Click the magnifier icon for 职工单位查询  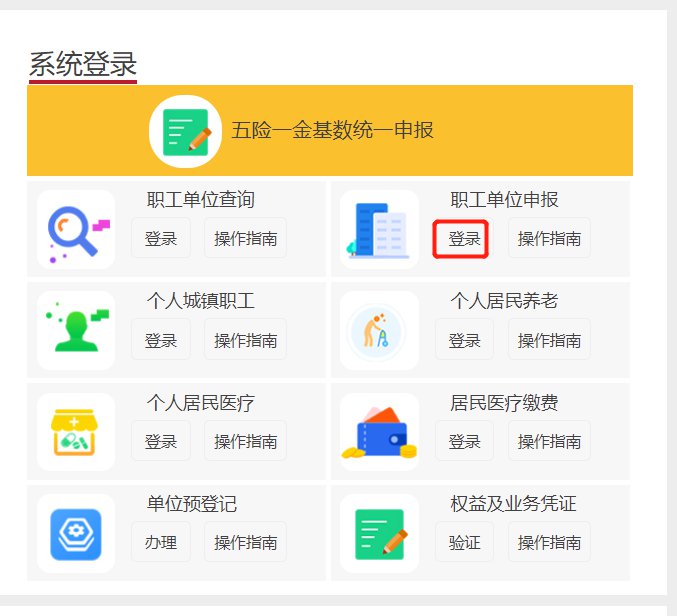coord(76,229)
